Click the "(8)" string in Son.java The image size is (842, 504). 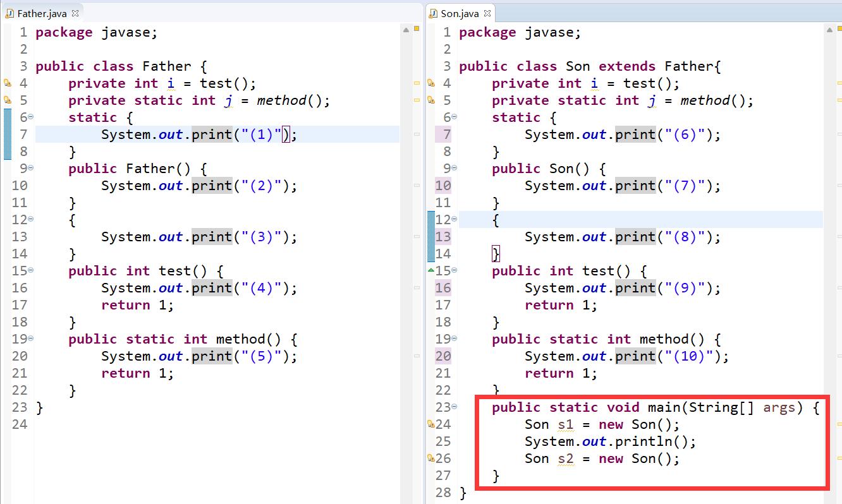pos(685,237)
